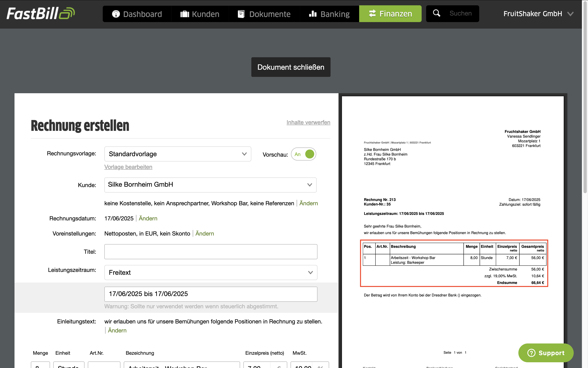Viewport: 588px width, 368px height.
Task: Toggle the Vorschau preview switch
Action: [303, 154]
